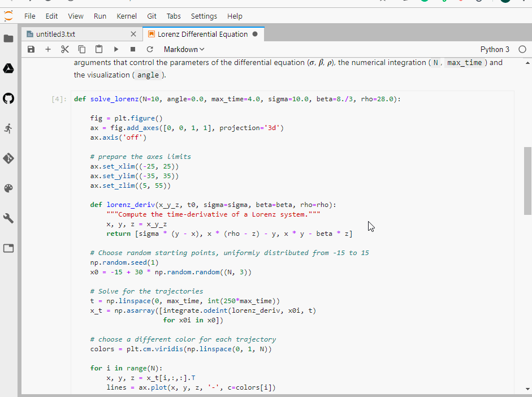Restart the kernel using the refresh icon
The width and height of the screenshot is (532, 397).
tap(149, 50)
